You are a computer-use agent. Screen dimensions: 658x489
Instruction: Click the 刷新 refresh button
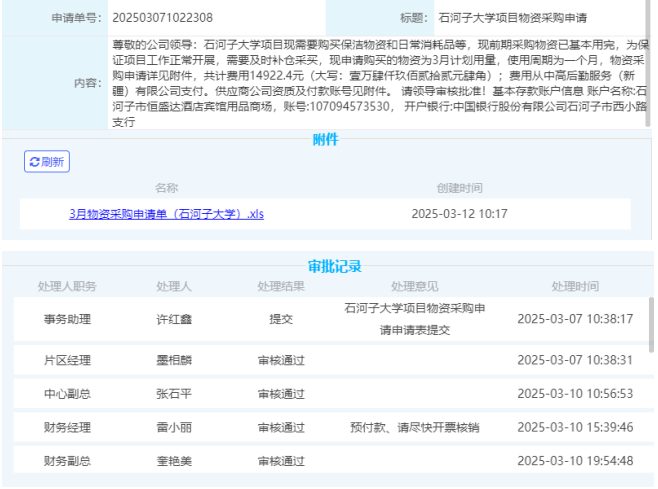[x=47, y=161]
